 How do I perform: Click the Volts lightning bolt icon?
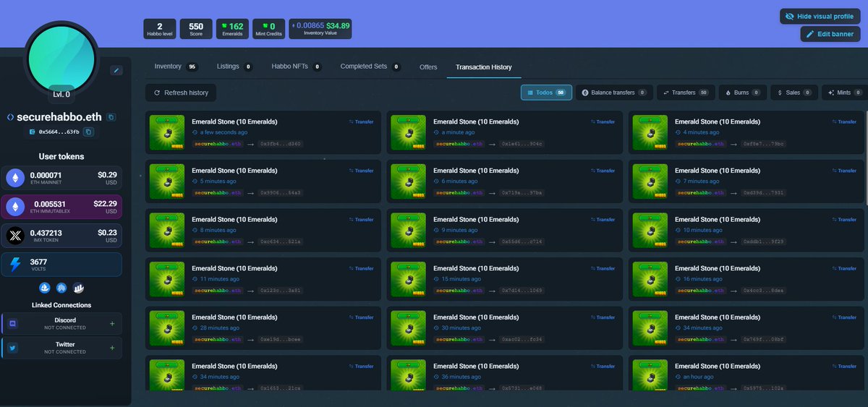pyautogui.click(x=15, y=265)
